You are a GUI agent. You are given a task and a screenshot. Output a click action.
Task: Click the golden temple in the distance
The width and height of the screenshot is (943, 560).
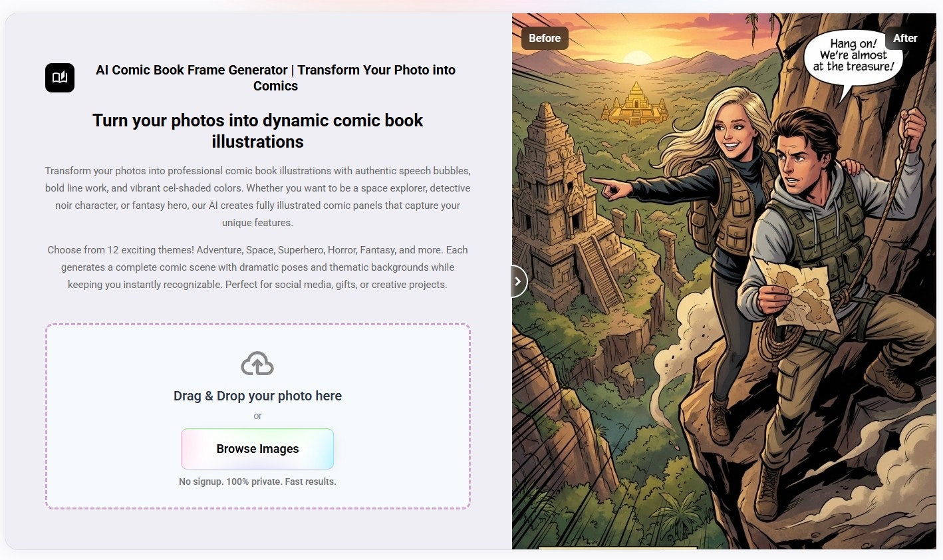coord(636,104)
